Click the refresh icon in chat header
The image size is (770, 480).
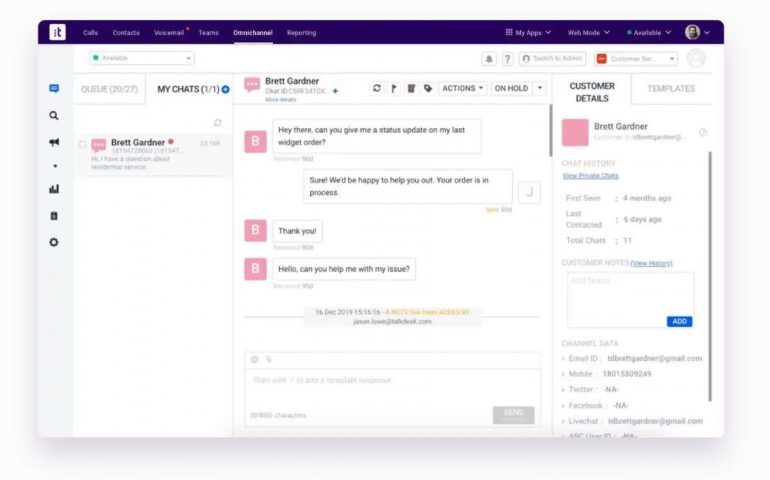[377, 88]
